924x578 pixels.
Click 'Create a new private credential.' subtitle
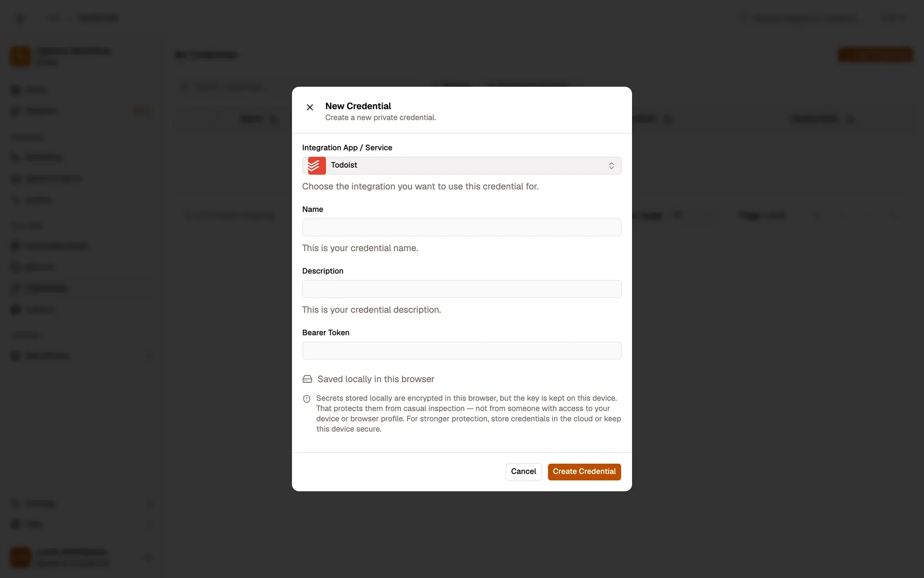(x=381, y=117)
